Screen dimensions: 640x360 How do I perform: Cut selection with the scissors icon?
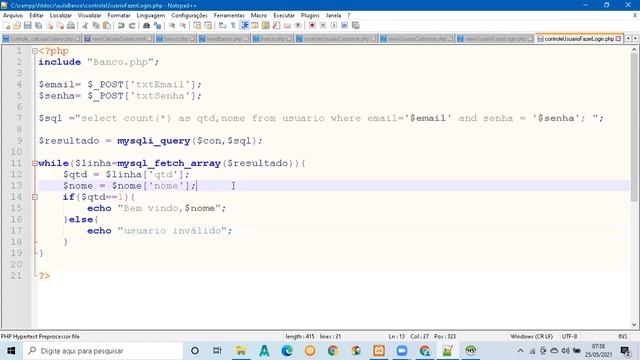point(85,25)
